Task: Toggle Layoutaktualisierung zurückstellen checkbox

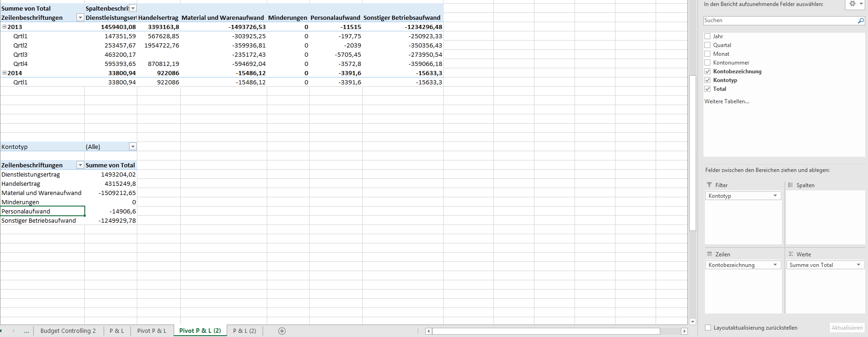Action: click(708, 328)
